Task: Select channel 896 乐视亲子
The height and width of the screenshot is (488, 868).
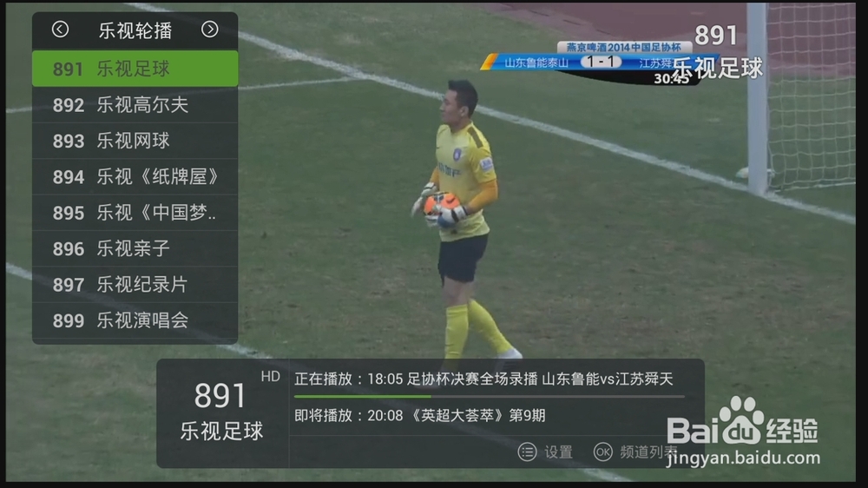Action: (x=135, y=248)
